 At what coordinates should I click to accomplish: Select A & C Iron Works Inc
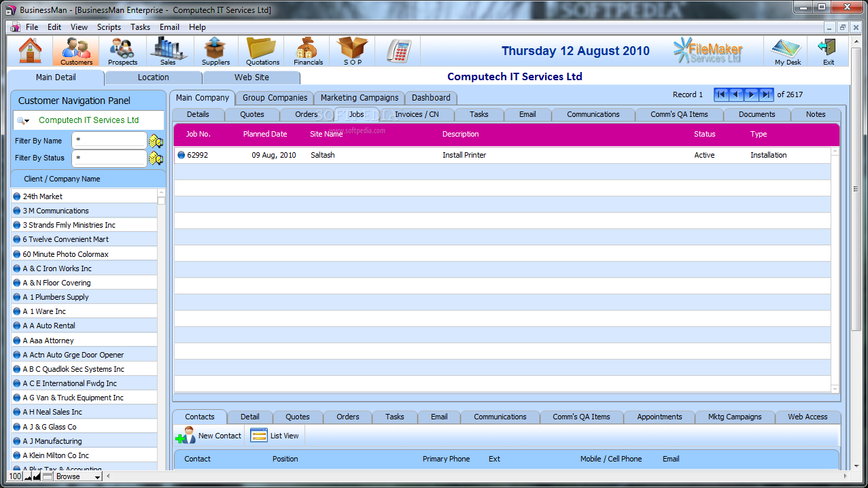point(84,268)
